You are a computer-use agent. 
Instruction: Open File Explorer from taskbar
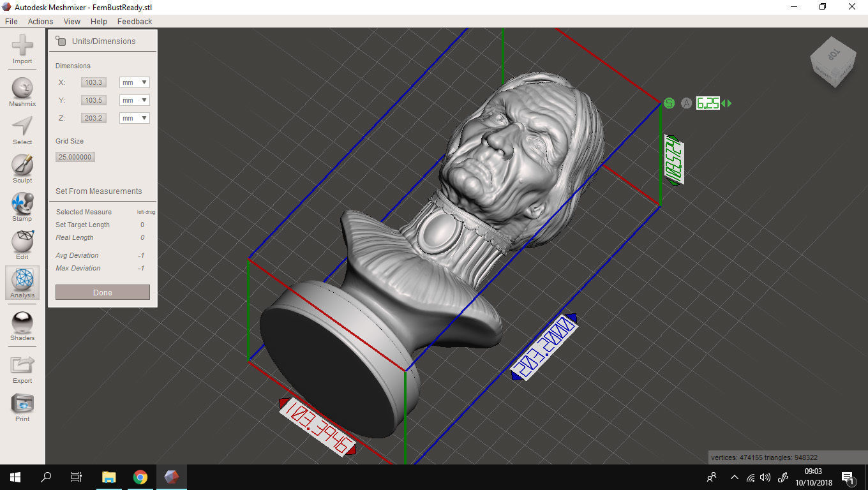109,477
